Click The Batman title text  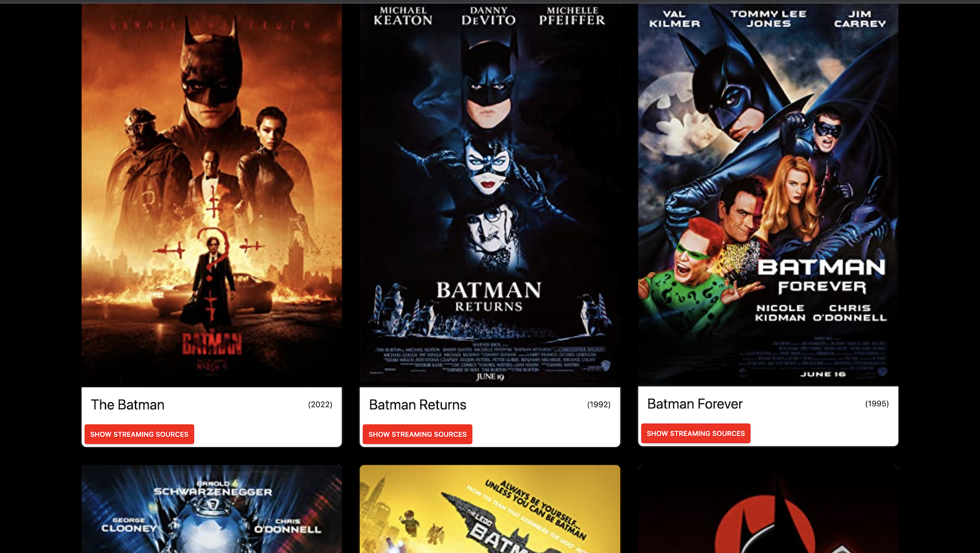pyautogui.click(x=128, y=404)
